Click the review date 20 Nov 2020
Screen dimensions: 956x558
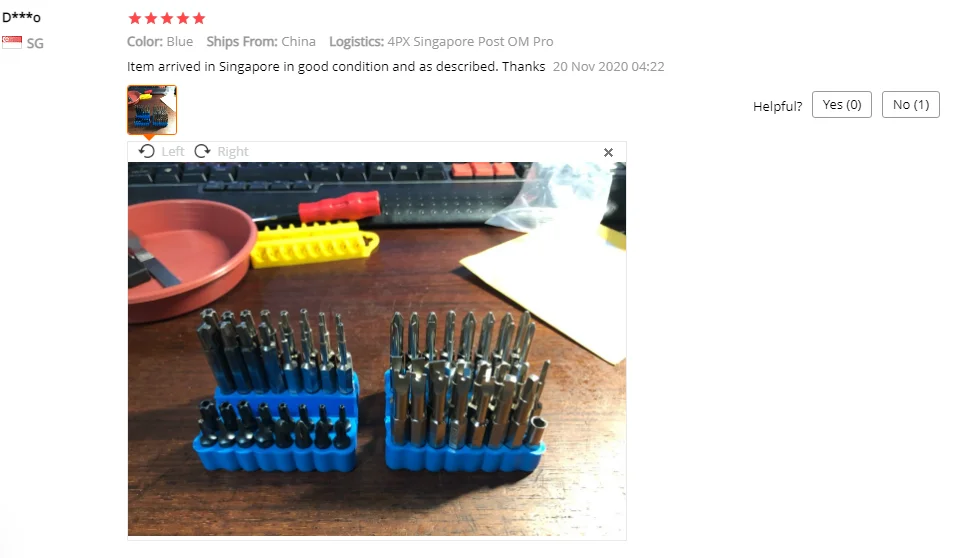(608, 66)
